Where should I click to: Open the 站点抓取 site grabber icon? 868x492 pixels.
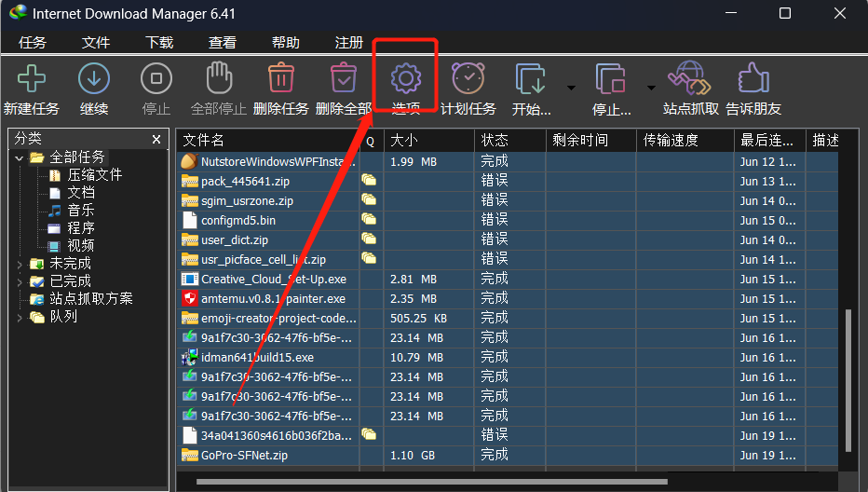[689, 78]
